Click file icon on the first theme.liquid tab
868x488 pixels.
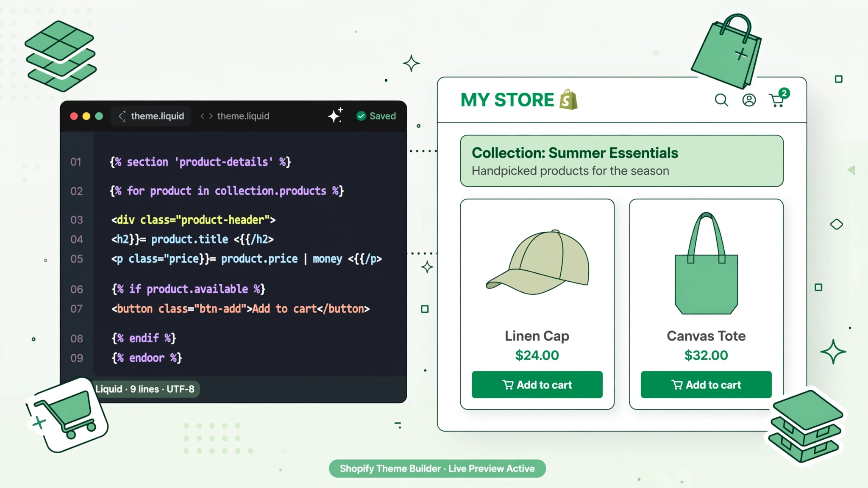point(122,116)
